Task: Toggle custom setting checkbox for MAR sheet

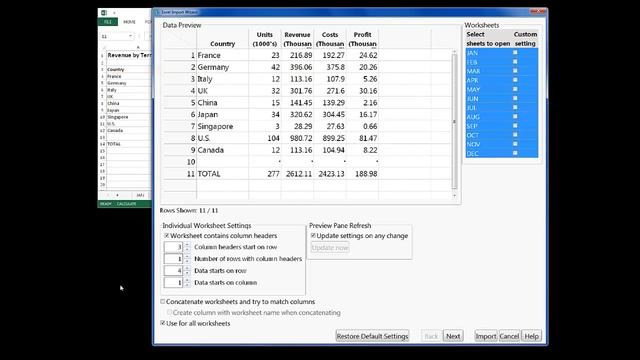Action: (x=515, y=71)
